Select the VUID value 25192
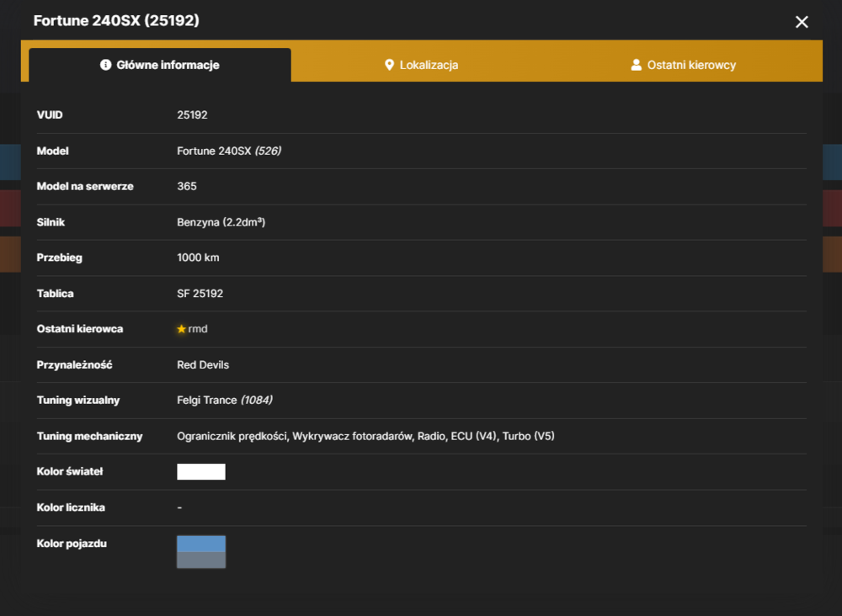842x616 pixels. pos(192,114)
